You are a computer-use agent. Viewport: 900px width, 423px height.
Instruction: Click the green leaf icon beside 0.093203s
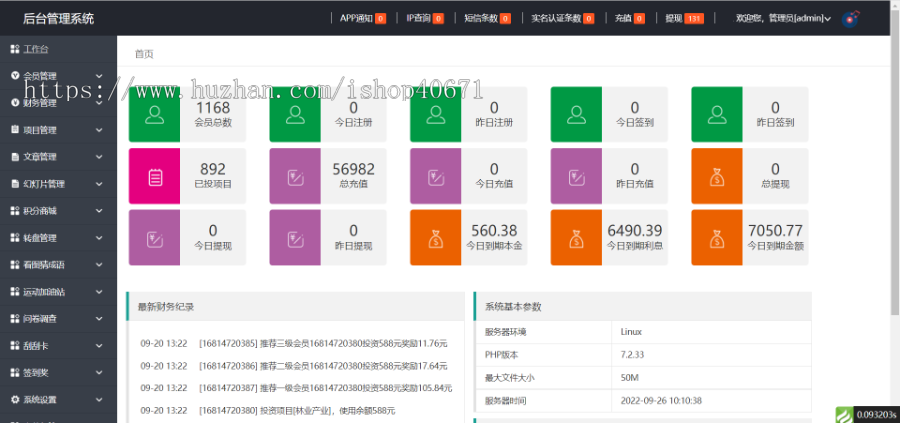(x=843, y=414)
